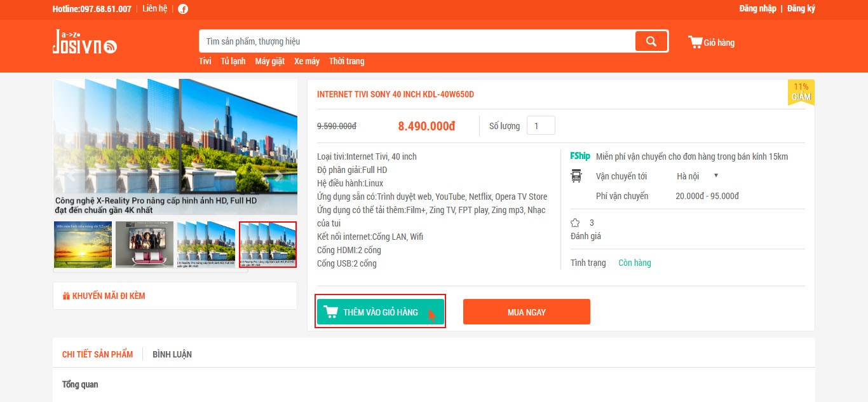The width and height of the screenshot is (868, 402).
Task: Click next arrow on the product image
Action: [x=278, y=174]
